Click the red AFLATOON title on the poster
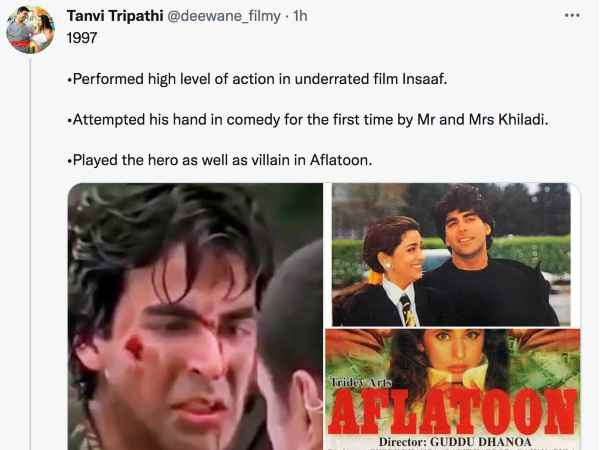Image resolution: width=600 pixels, height=450 pixels. (x=453, y=412)
